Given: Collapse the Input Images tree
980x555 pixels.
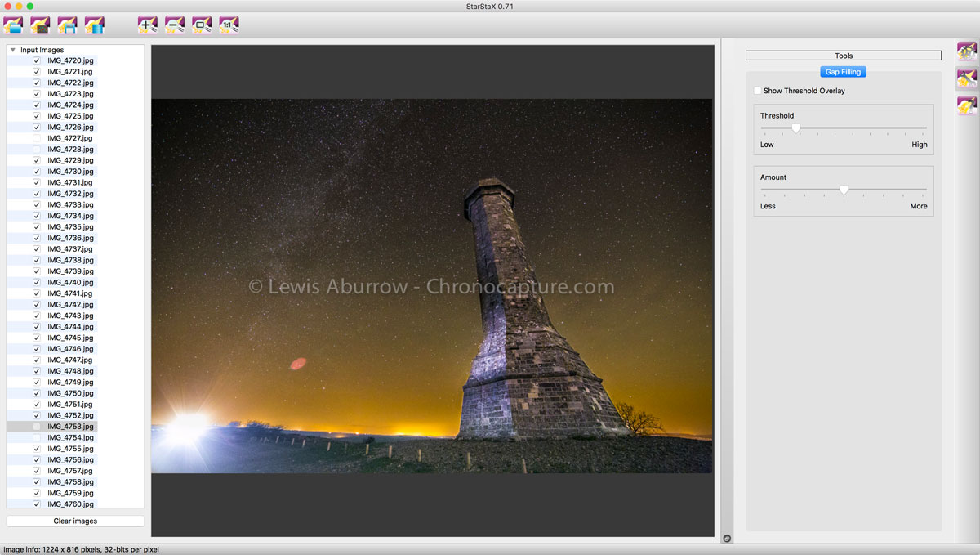Looking at the screenshot, I should pos(12,50).
